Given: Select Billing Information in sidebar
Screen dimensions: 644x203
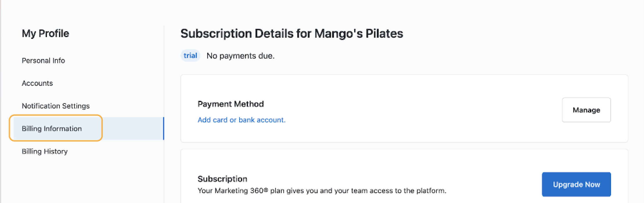Looking at the screenshot, I should coord(52,128).
